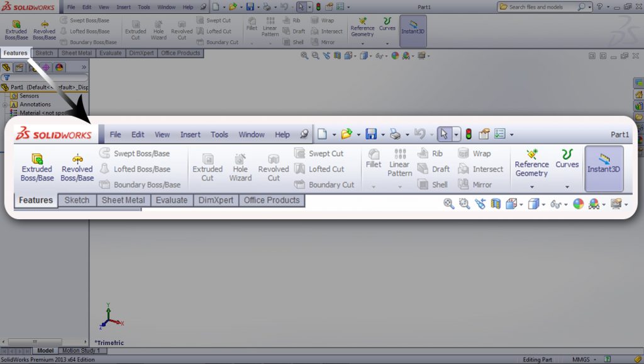This screenshot has height=364, width=644.
Task: Open Insert menu in small top menu bar
Action: point(123,7)
